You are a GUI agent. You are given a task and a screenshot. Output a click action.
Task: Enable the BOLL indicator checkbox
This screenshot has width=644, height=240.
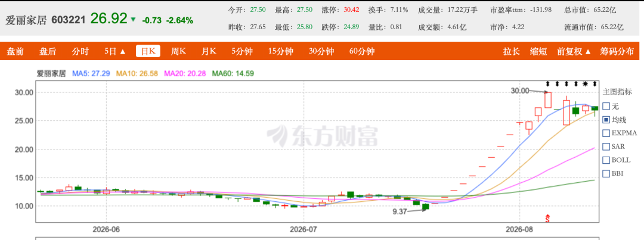606,160
